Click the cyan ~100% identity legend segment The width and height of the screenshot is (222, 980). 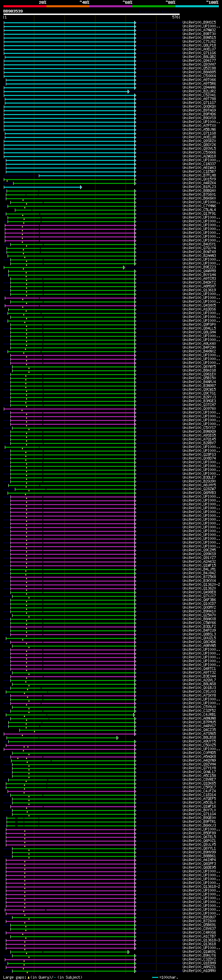(x=197, y=6)
